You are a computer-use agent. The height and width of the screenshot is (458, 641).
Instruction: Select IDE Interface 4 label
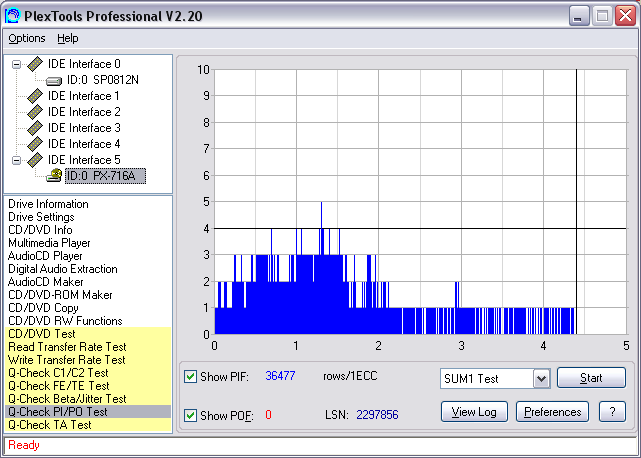(84, 144)
